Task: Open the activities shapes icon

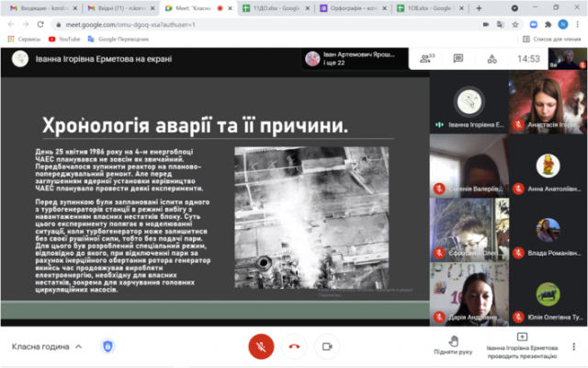Action: (492, 59)
